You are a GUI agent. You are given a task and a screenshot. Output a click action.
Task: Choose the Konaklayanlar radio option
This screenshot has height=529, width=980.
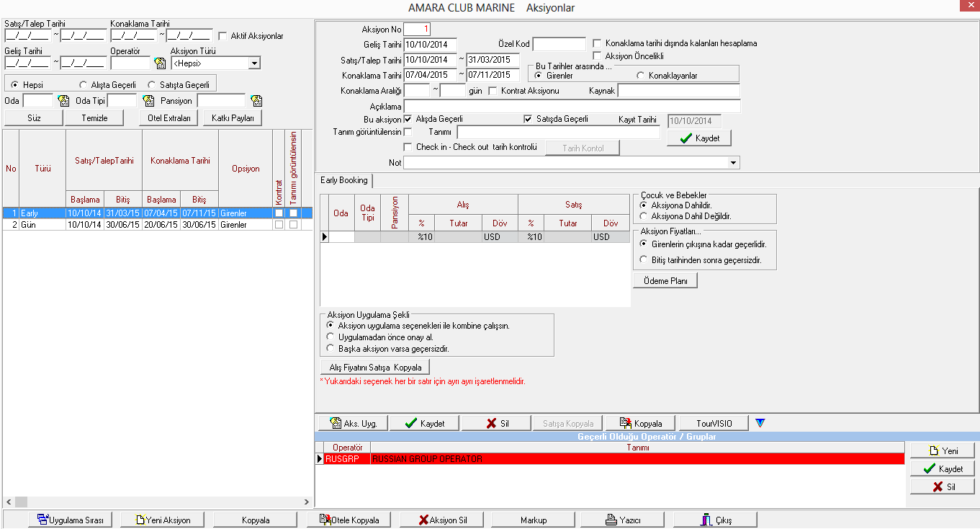tap(641, 76)
